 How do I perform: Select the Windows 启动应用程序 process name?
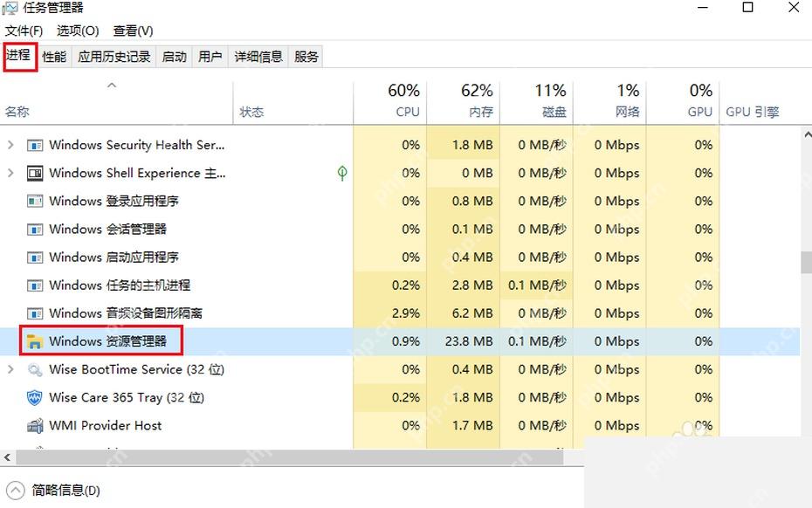[x=114, y=257]
